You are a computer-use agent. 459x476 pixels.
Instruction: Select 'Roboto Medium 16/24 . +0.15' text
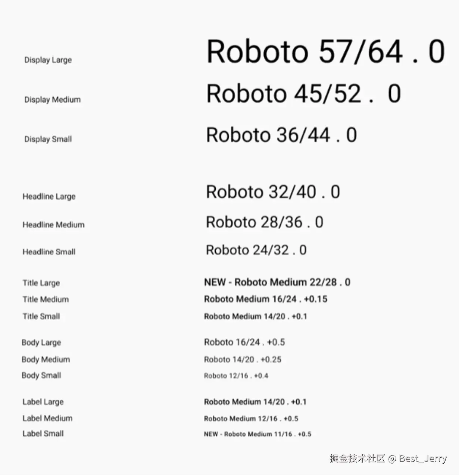pyautogui.click(x=265, y=299)
